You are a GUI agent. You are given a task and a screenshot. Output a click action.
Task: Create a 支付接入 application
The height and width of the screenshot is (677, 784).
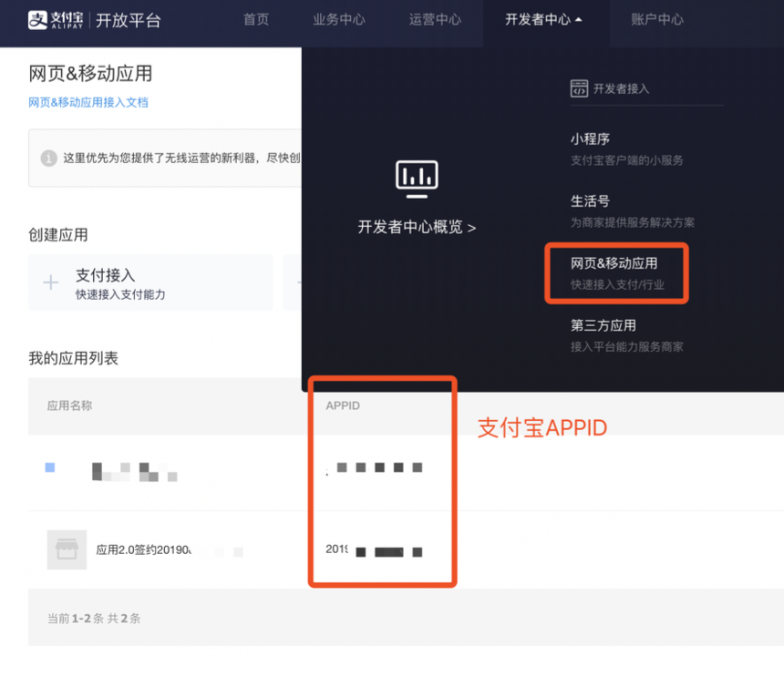[150, 282]
